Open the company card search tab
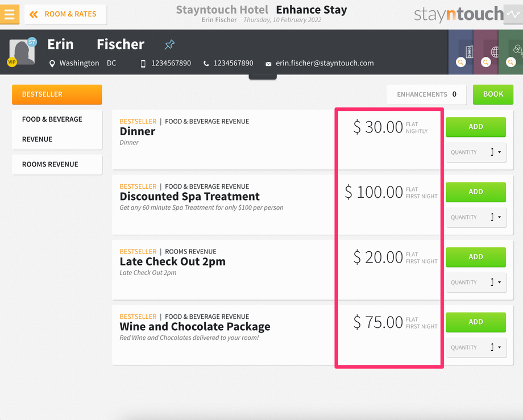 [460, 52]
